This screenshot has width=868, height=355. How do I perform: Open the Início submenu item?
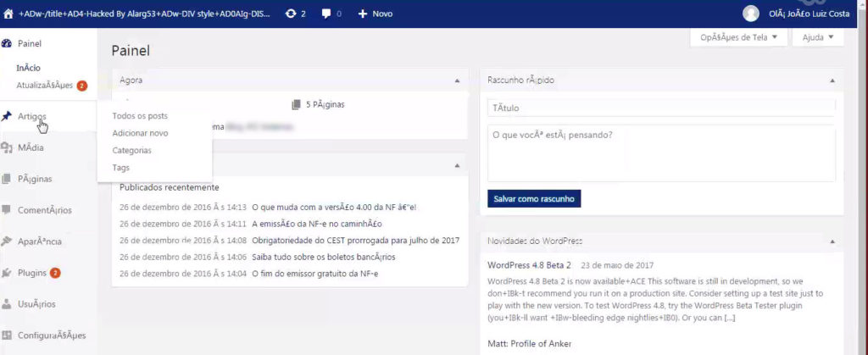click(29, 68)
